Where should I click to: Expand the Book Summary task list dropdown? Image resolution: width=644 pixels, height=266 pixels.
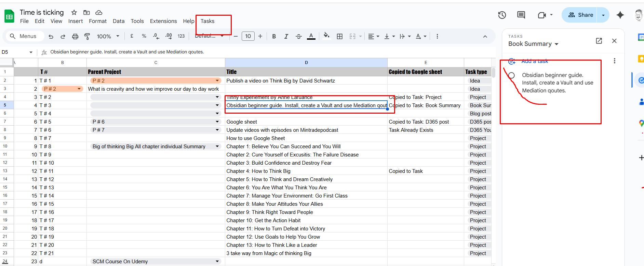point(556,44)
